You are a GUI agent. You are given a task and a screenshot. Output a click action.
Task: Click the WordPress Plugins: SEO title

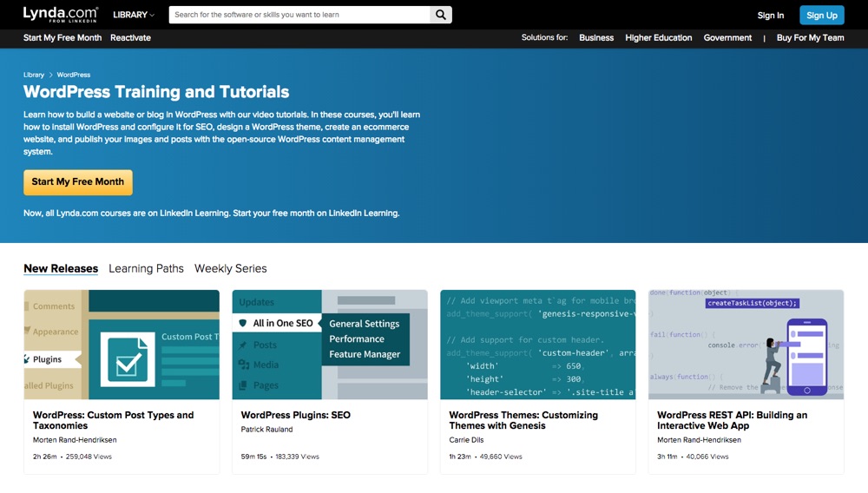[296, 415]
